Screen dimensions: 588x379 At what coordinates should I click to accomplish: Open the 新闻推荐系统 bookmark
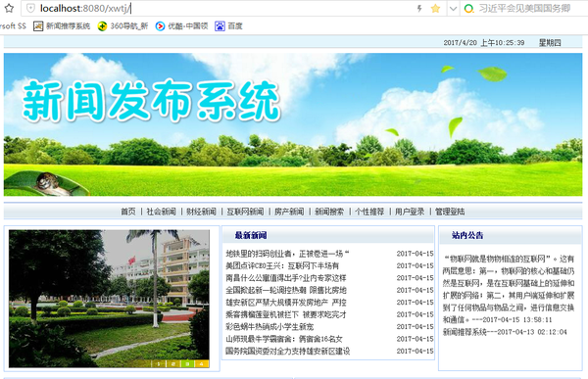pos(62,25)
